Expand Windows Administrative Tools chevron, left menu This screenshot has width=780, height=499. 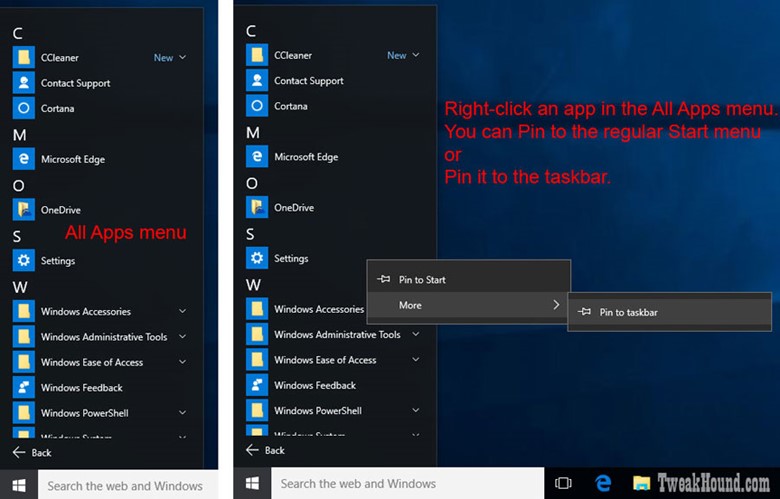pyautogui.click(x=183, y=336)
